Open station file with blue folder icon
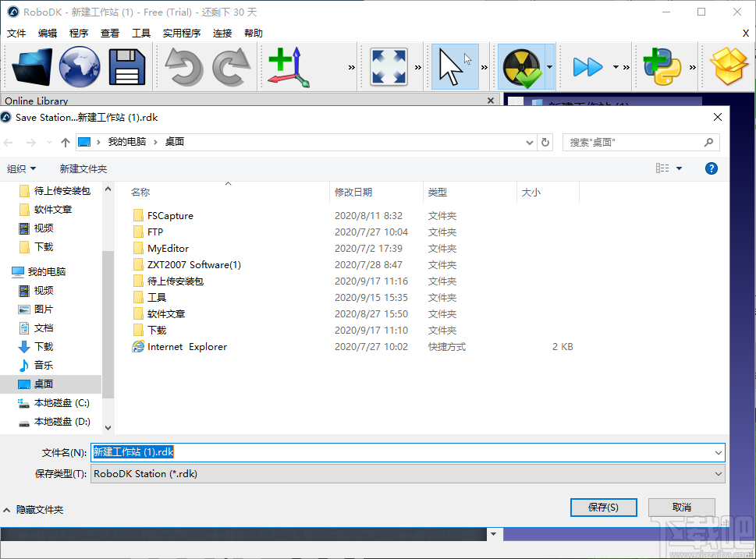Screen dimensions: 756x559 coord(32,67)
